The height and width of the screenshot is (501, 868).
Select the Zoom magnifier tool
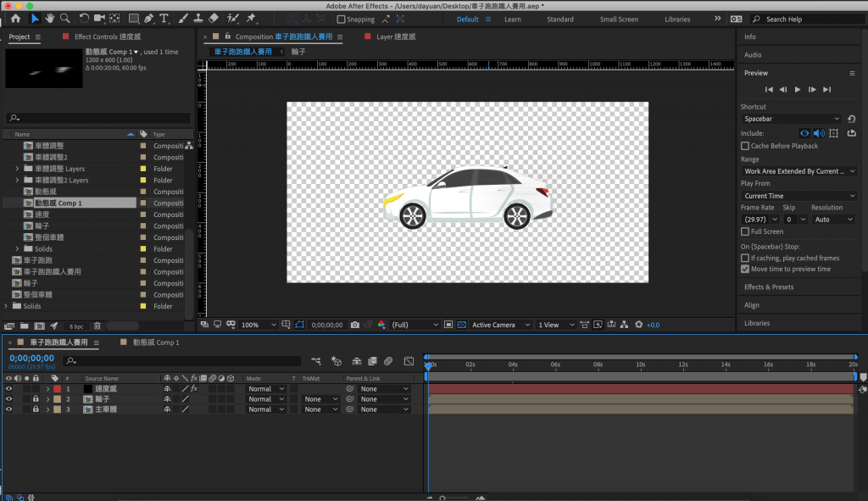click(x=65, y=19)
